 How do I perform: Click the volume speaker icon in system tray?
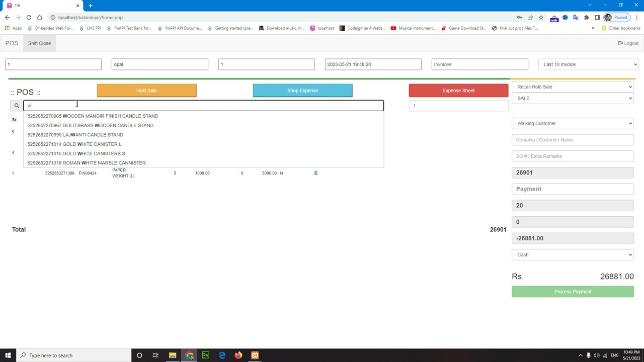[597, 355]
